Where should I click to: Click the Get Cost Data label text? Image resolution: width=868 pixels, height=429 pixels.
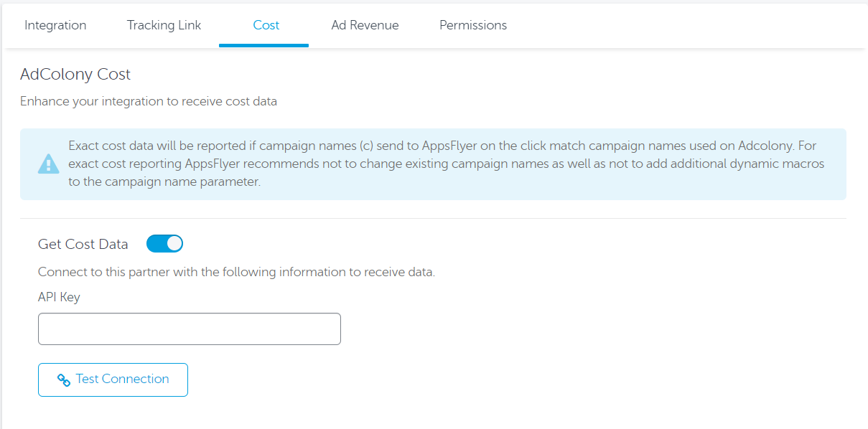[x=83, y=243]
